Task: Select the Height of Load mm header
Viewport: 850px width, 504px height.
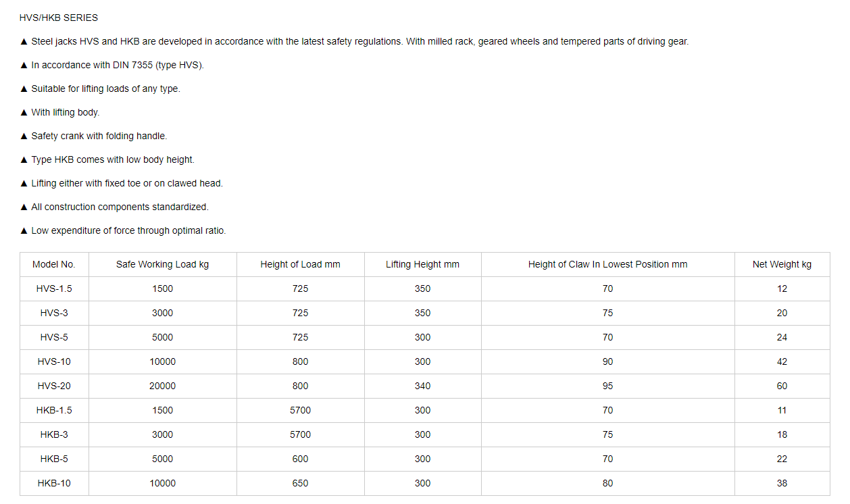Action: tap(300, 264)
